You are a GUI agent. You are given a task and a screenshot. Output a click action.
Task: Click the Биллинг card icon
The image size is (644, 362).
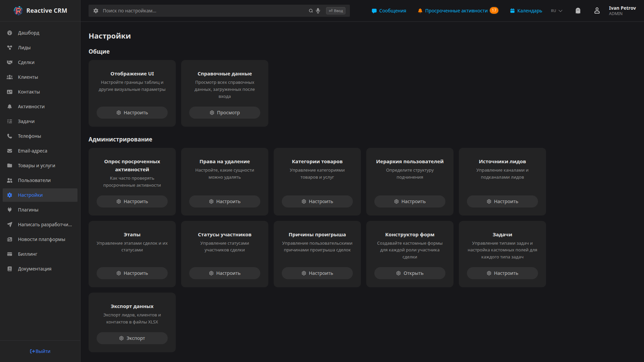coord(10,254)
